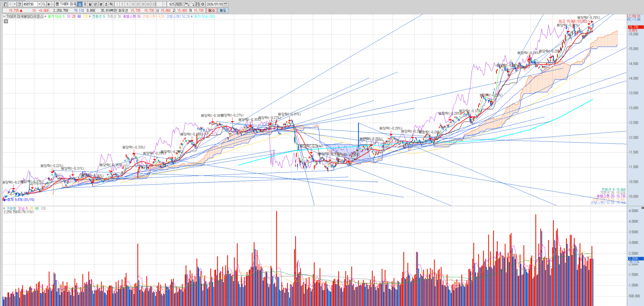Click the 배당락(-0.33%) dividend marker label
Screen dimensions: 644x306
coord(134,147)
